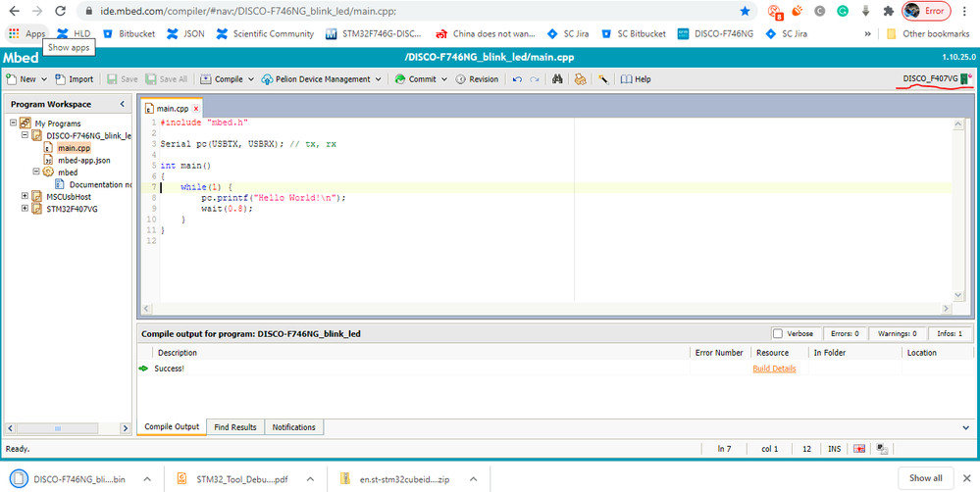Image resolution: width=980 pixels, height=492 pixels.
Task: Click the undo arrow icon in toolbar
Action: click(517, 79)
